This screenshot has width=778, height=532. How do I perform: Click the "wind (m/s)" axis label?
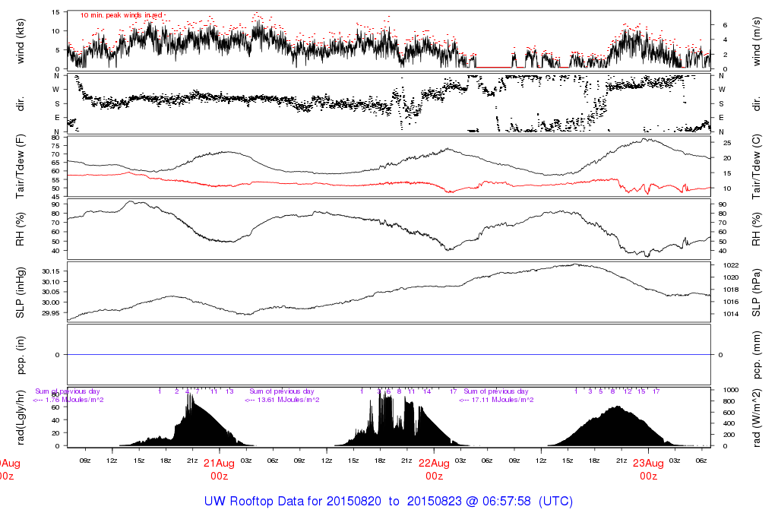point(757,41)
